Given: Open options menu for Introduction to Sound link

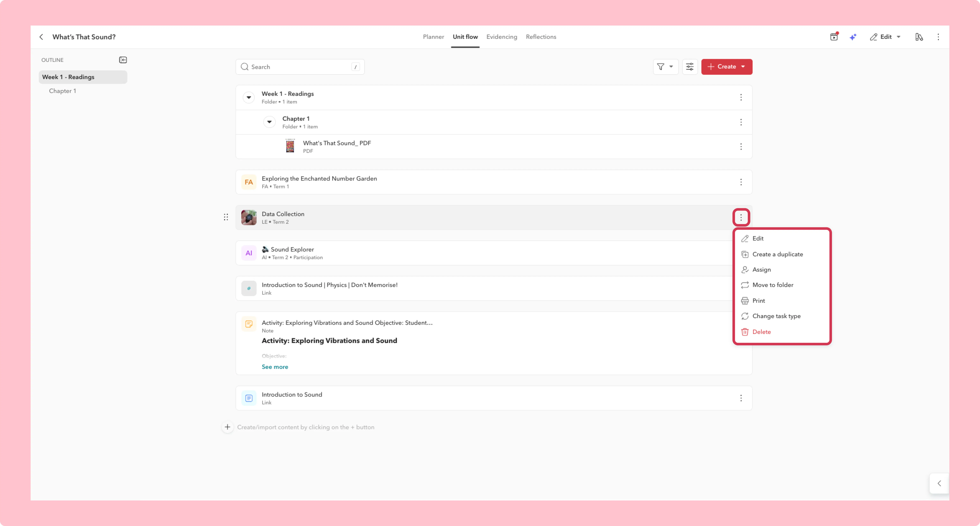Looking at the screenshot, I should 741,398.
